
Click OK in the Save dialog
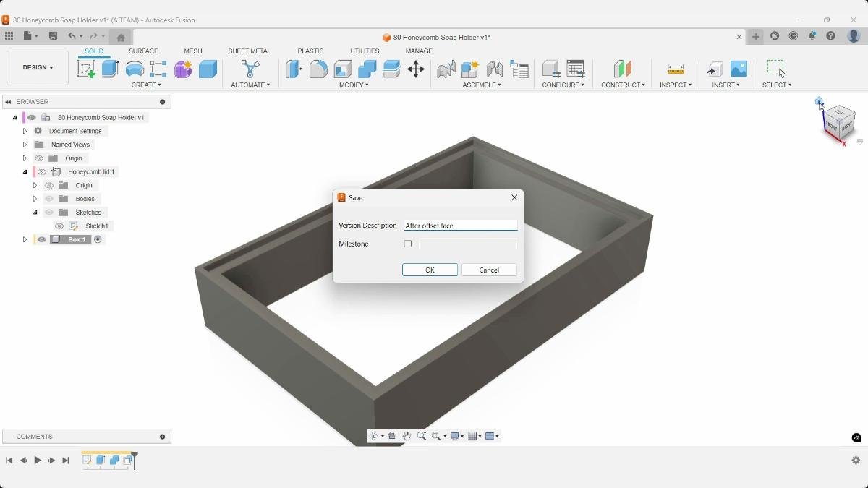tap(430, 270)
